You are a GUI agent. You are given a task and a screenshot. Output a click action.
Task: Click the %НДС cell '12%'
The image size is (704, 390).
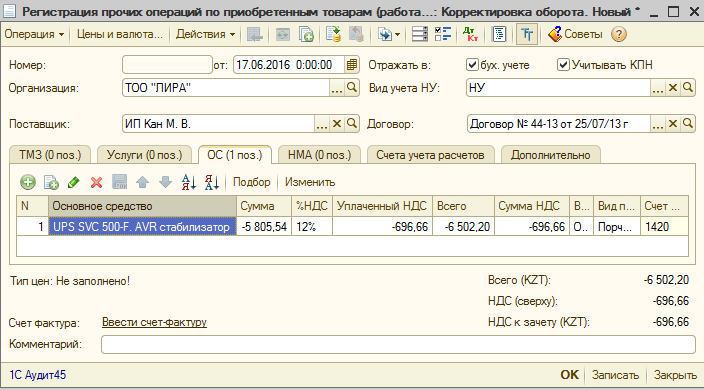(312, 227)
